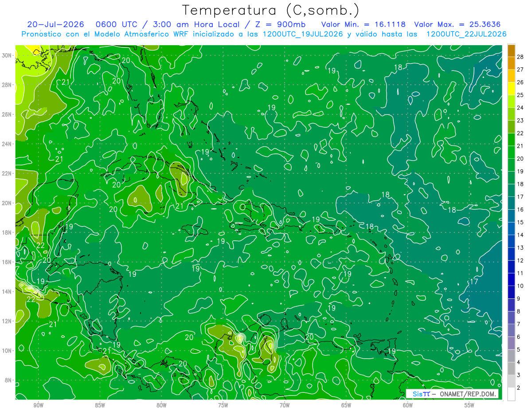The height and width of the screenshot is (411, 532).
Task: Select valid-until time "1200UTC_22JUL2026"
Action: pyautogui.click(x=466, y=34)
